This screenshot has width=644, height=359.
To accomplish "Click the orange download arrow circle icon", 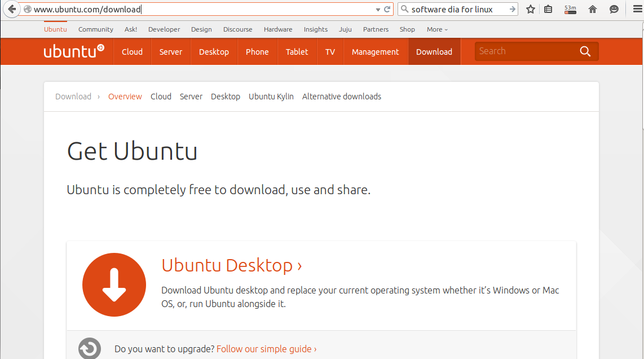I will 114,284.
